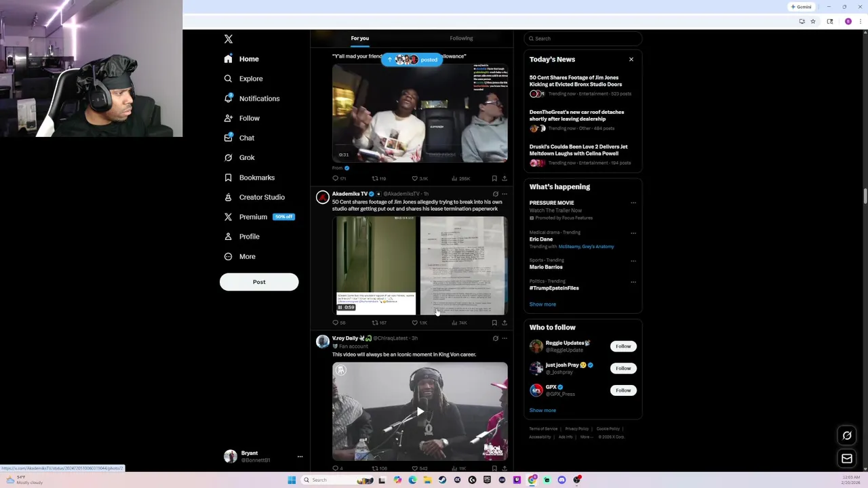Open Creator Studio
Image resolution: width=868 pixels, height=488 pixels.
pos(254,197)
